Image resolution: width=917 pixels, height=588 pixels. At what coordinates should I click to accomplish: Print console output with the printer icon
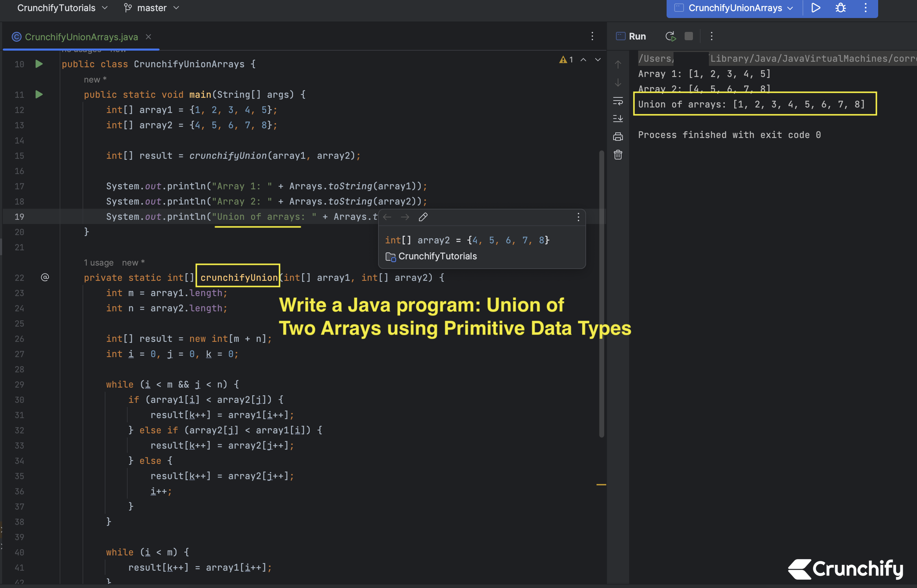(x=618, y=136)
